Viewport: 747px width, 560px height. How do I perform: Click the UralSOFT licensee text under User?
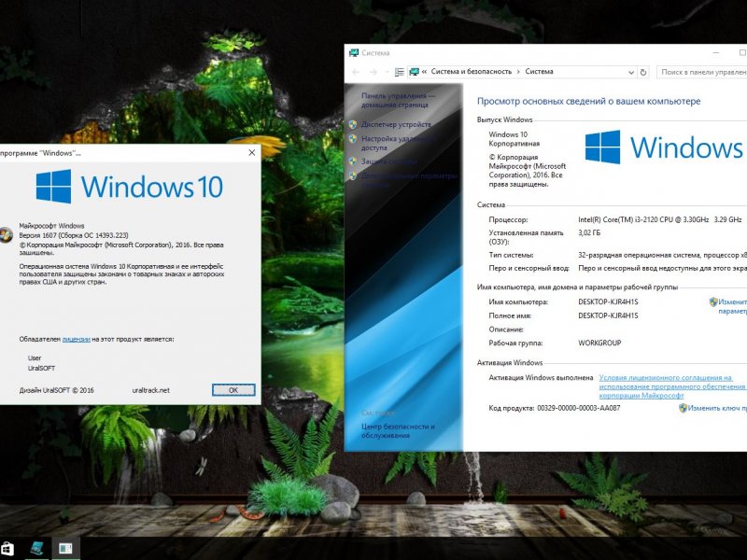(x=41, y=368)
